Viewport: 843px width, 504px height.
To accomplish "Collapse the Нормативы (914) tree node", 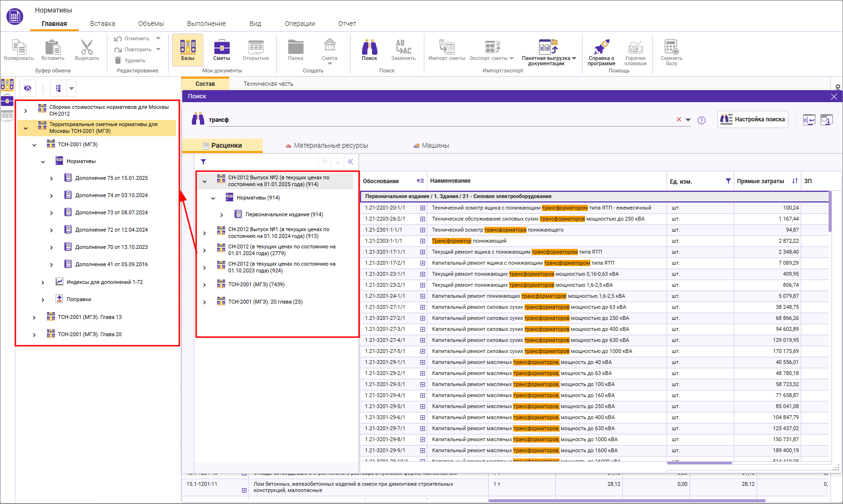I will pyautogui.click(x=213, y=198).
